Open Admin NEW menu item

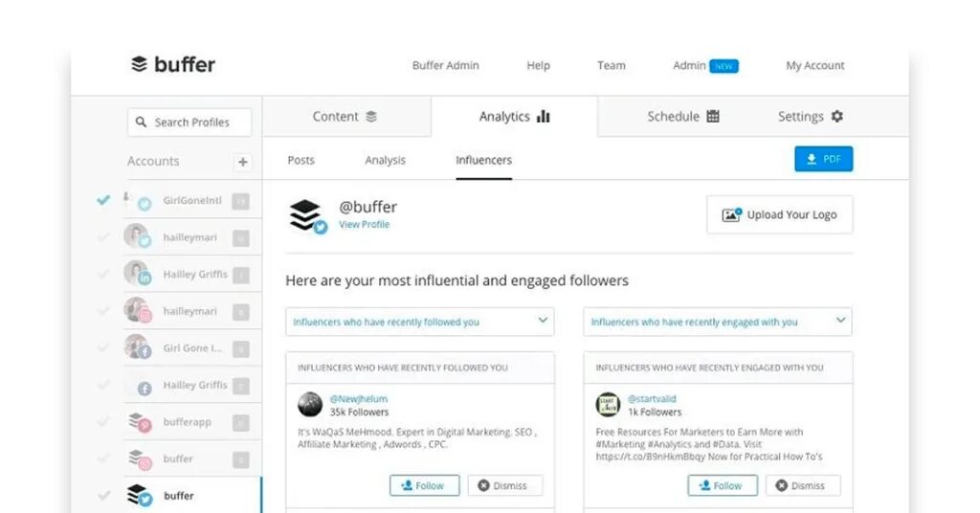click(x=705, y=65)
